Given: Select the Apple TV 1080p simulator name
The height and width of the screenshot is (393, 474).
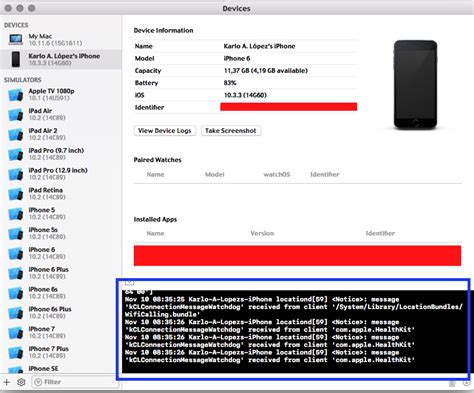Looking at the screenshot, I should coord(51,91).
